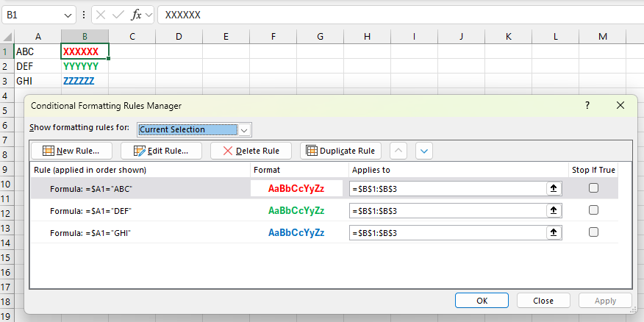The height and width of the screenshot is (322, 644).
Task: Click the New Rule button
Action: pos(71,151)
